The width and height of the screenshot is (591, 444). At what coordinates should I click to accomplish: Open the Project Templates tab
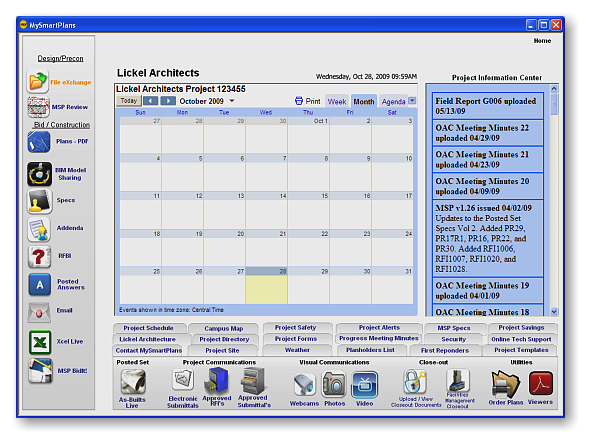coord(521,350)
